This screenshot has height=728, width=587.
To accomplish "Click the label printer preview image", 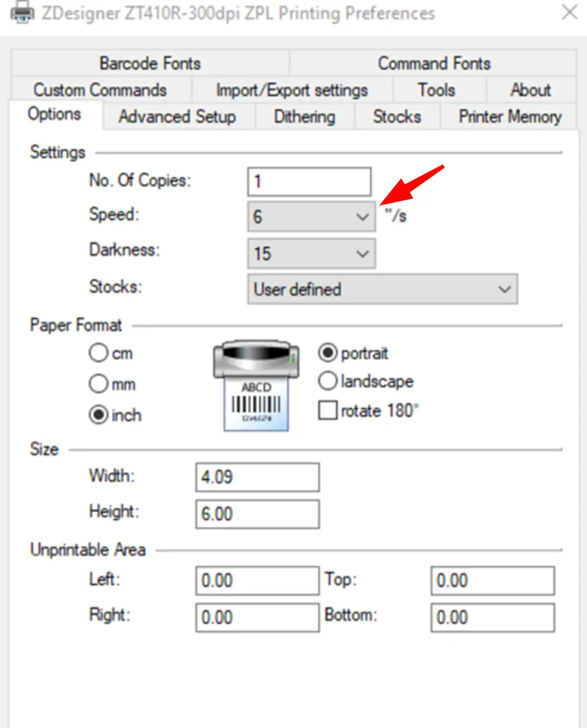I will 255,385.
